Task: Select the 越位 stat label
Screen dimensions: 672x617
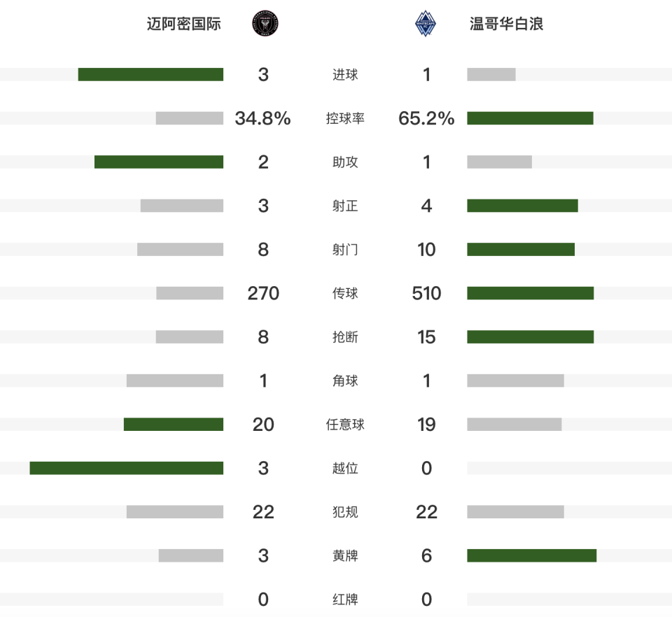Action: click(x=345, y=468)
